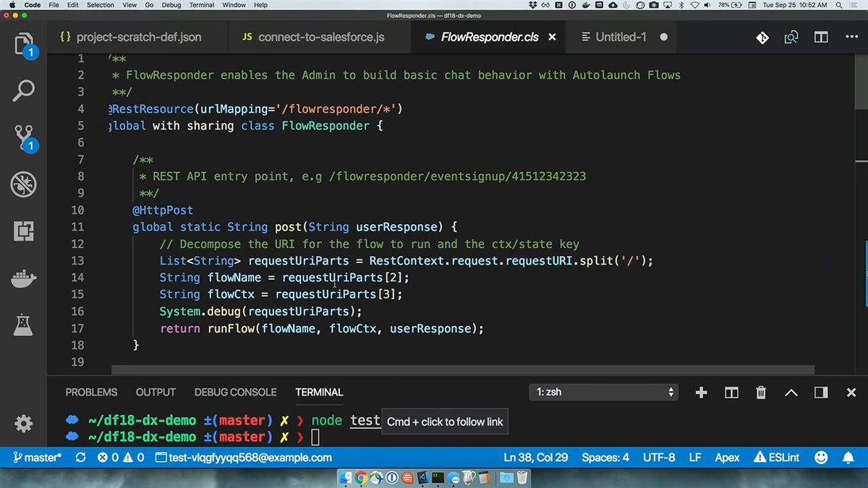The height and width of the screenshot is (488, 868).
Task: Open the Apex Tests beaker view
Action: (23, 325)
